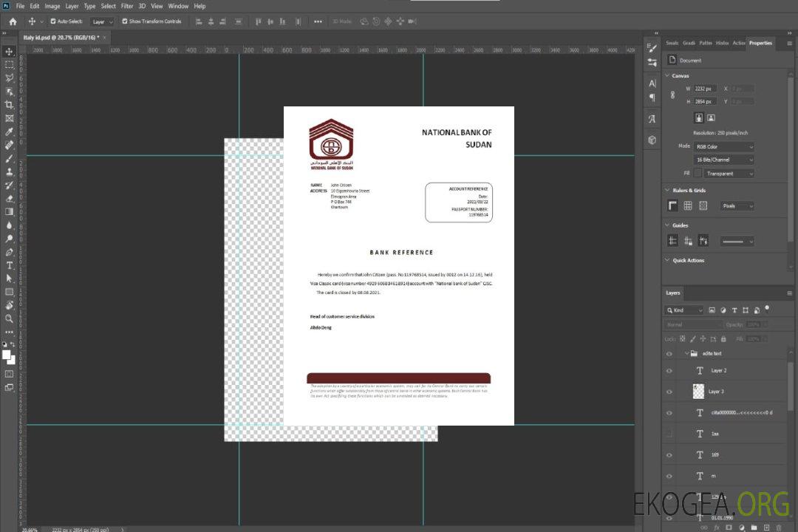Click the canvas width input field
Screen dimensions: 798x532
(x=705, y=89)
